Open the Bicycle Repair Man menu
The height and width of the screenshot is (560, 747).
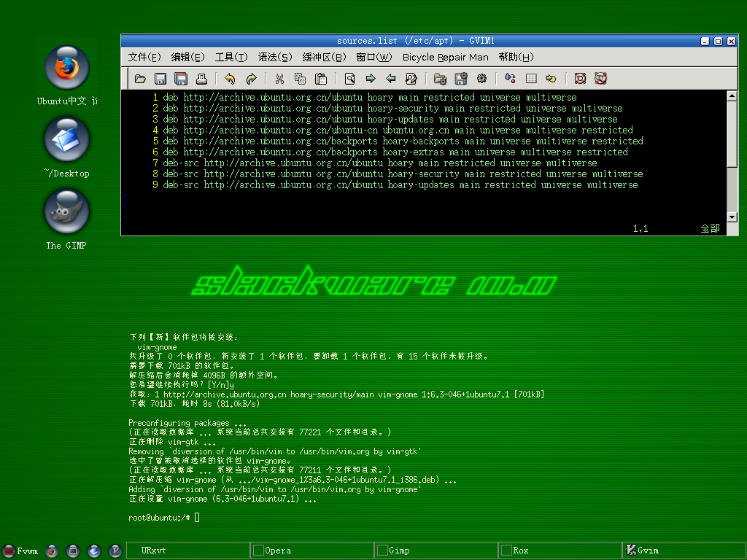[446, 57]
